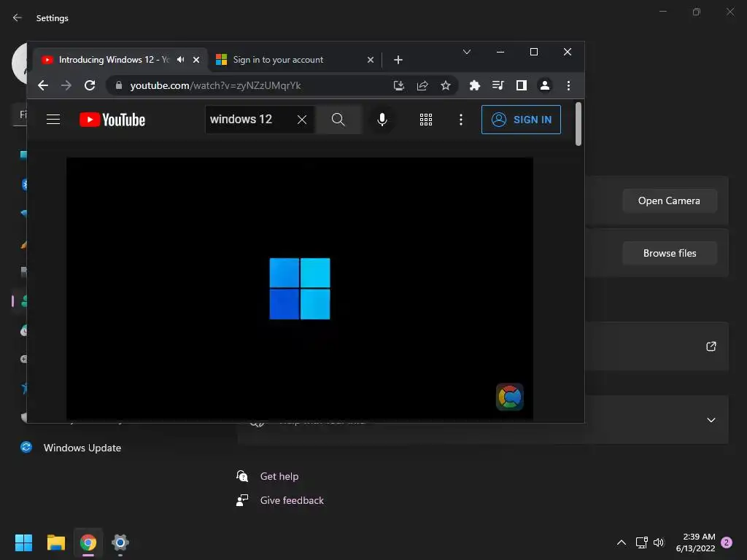Viewport: 747px width, 560px height.
Task: Open Chrome extensions puzzle icon
Action: (x=474, y=86)
